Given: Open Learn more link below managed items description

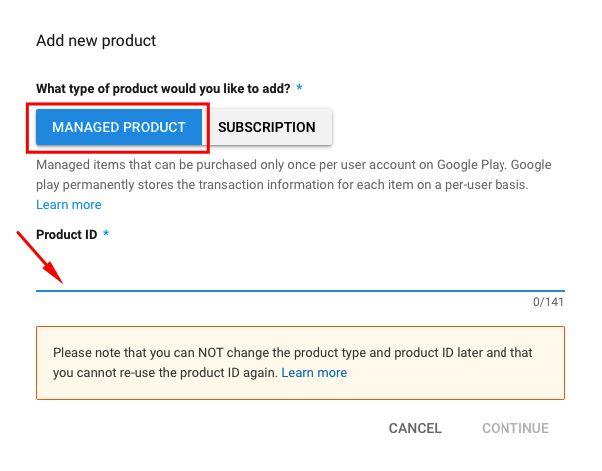Looking at the screenshot, I should click(69, 205).
